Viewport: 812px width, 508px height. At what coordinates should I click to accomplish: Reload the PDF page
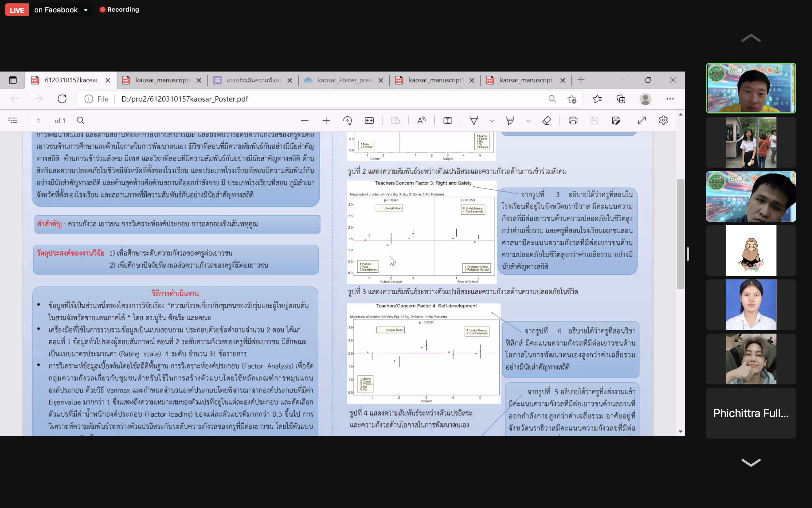coord(62,99)
